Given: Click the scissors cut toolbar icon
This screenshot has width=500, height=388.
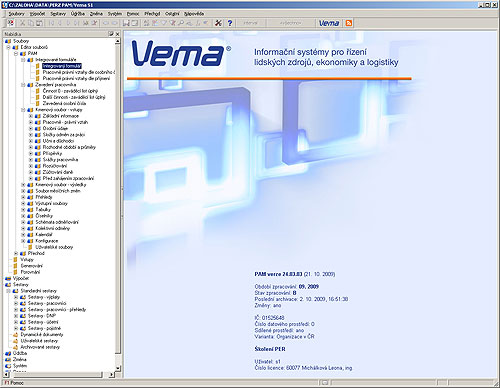Looking at the screenshot, I should pos(23,23).
